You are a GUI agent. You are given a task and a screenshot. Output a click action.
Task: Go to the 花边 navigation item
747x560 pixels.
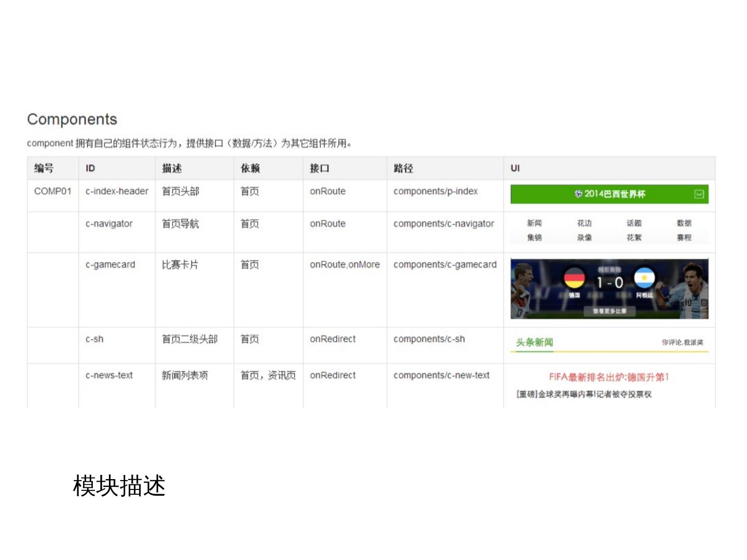tap(585, 223)
